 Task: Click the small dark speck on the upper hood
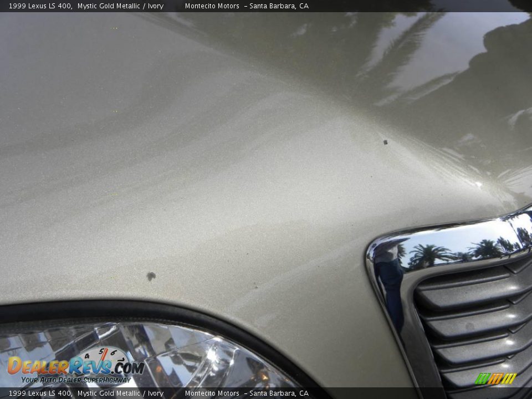pos(385,142)
